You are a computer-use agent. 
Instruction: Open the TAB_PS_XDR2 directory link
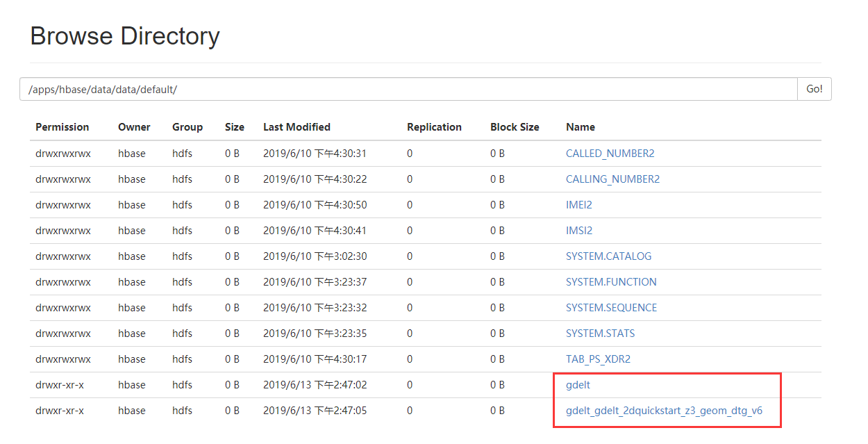pos(598,359)
